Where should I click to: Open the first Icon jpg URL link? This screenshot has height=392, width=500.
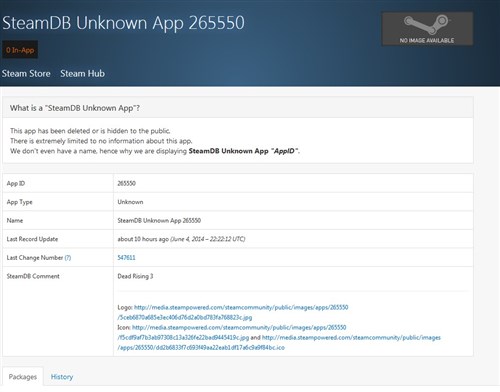pyautogui.click(x=232, y=332)
